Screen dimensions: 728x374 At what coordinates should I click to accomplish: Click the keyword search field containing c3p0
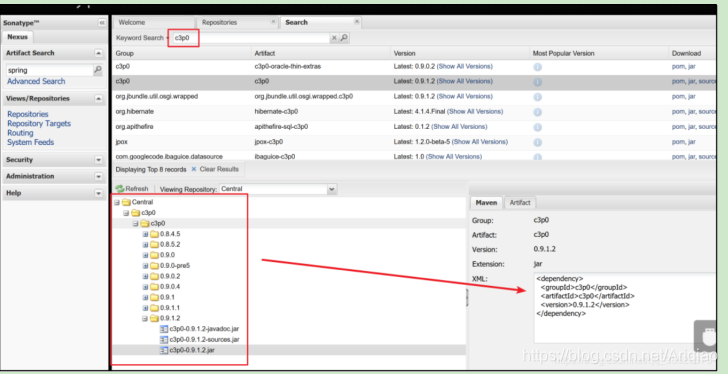tap(250, 38)
